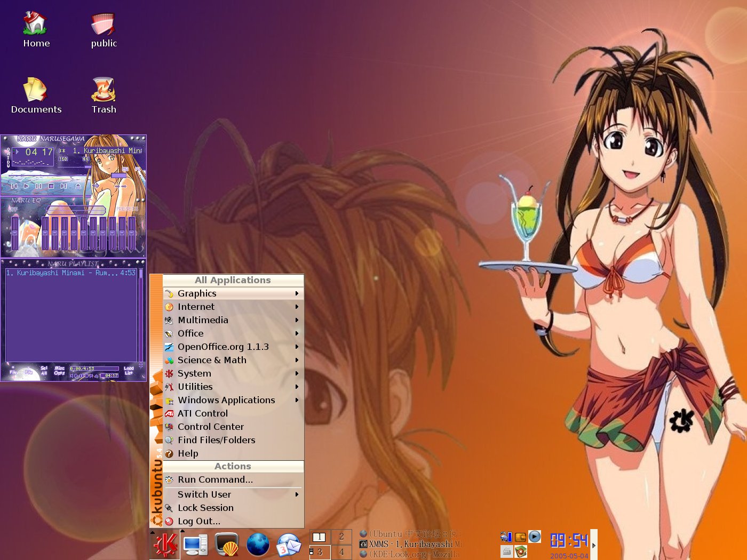Click +File in the Naru Playlist

coord(13,370)
